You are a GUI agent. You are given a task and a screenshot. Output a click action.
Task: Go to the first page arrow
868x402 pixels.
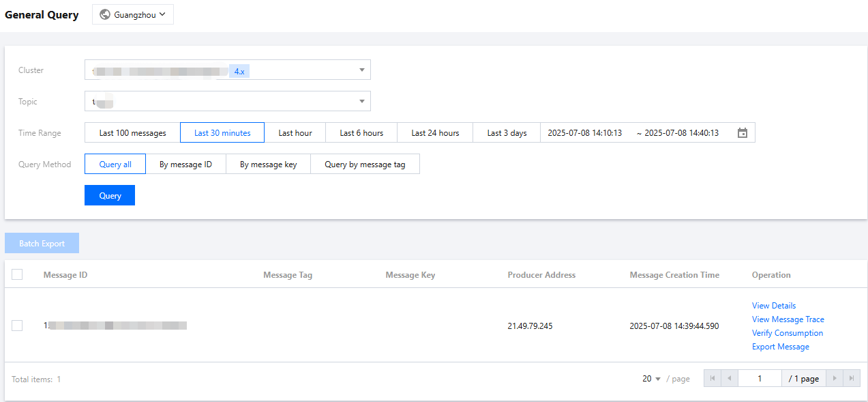pyautogui.click(x=713, y=379)
